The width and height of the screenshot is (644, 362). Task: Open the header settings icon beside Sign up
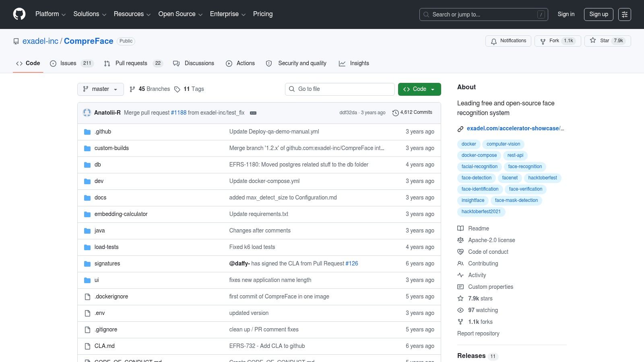pos(625,14)
